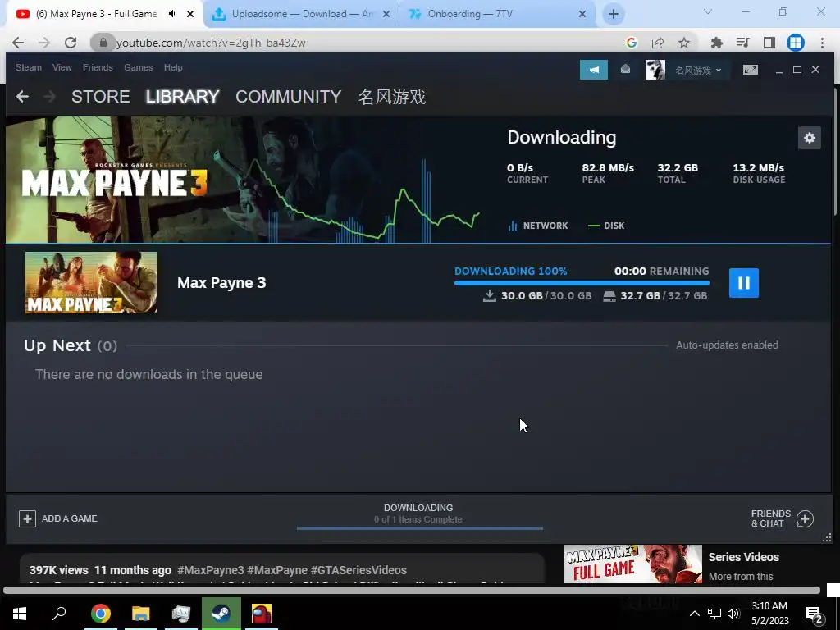Open the Chrome profile avatar
The image size is (840, 630).
(x=796, y=43)
